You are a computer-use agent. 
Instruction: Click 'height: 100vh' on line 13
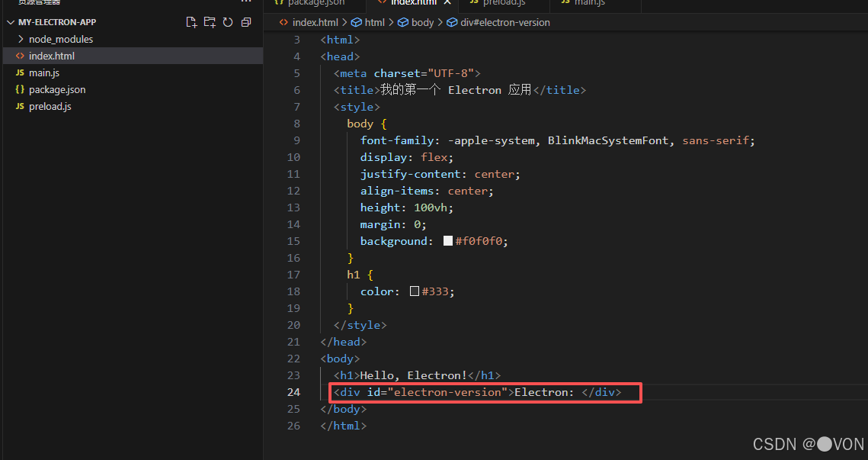pos(407,207)
